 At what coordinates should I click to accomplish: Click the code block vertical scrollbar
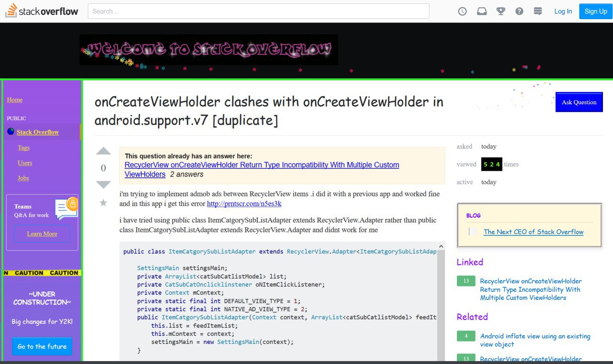[x=441, y=306]
